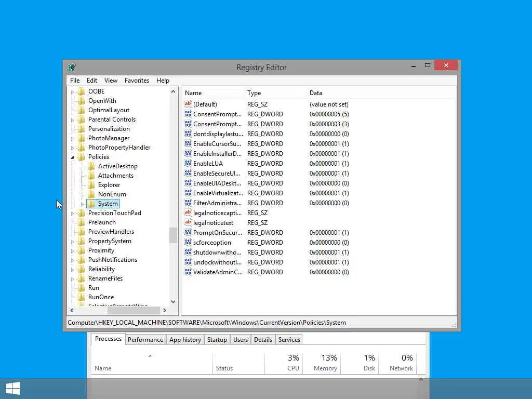Click the ValidateAdminC... DWORD icon

click(x=188, y=271)
